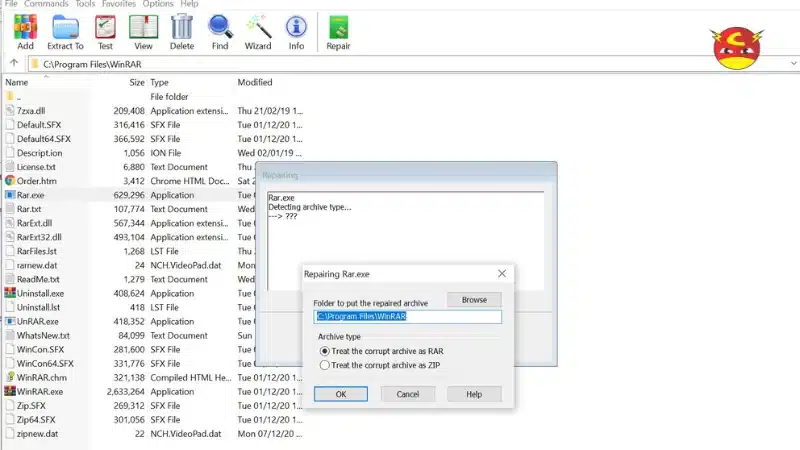
Task: Launch the Wizard wand icon
Action: [258, 32]
